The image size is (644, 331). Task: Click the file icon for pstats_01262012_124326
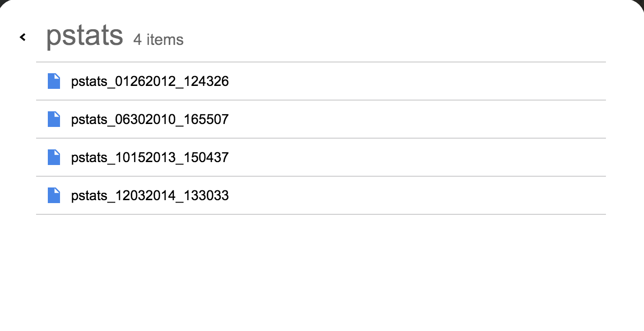point(54,81)
